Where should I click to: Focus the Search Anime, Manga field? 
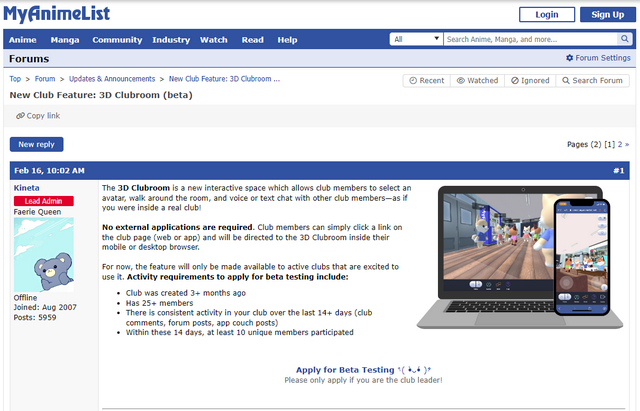point(531,39)
